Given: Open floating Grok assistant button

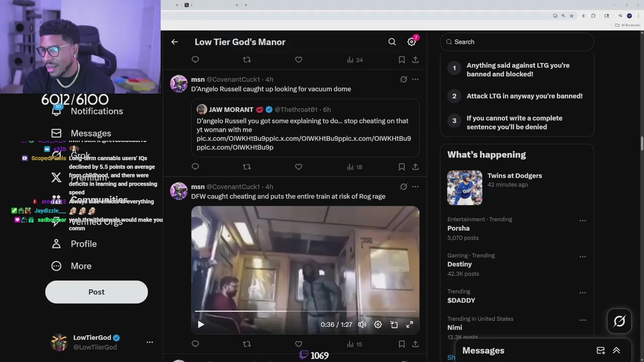Looking at the screenshot, I should (x=619, y=321).
